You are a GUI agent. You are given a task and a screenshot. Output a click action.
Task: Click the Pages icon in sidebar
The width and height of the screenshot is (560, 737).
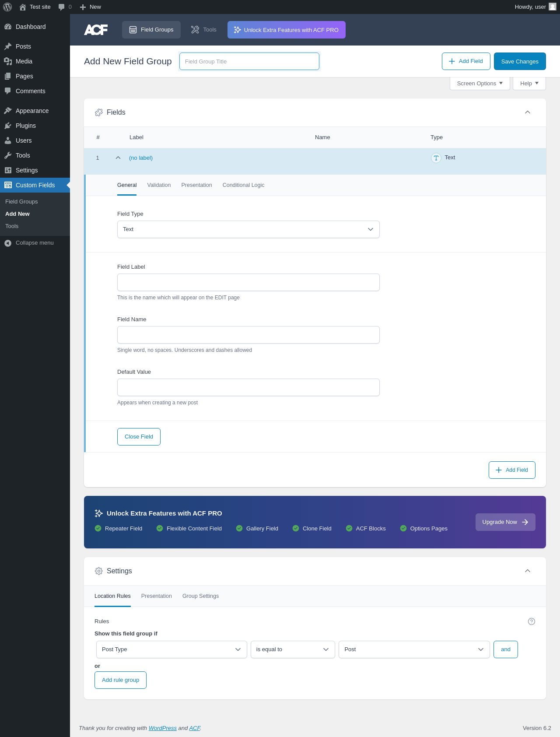tap(8, 76)
